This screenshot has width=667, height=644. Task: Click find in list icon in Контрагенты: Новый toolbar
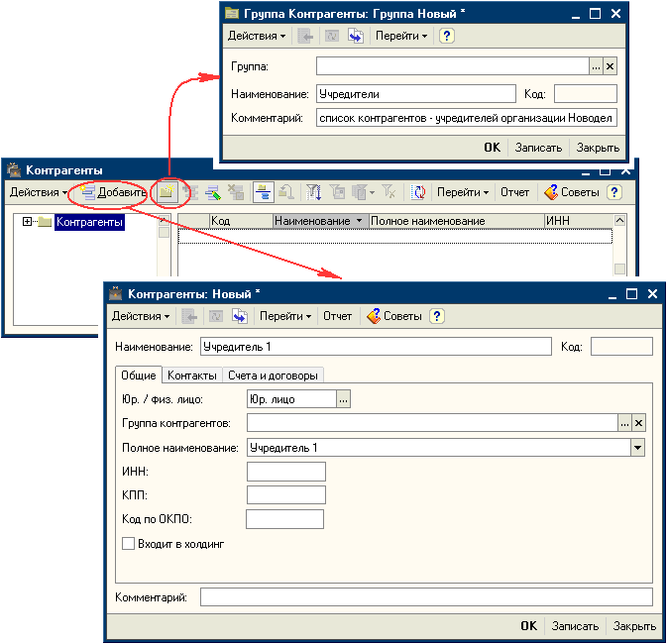point(189,316)
